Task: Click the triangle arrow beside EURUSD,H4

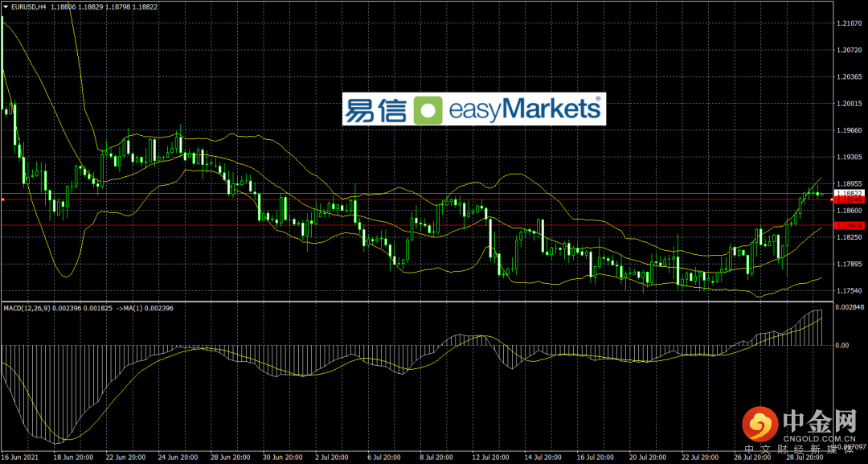Action: pos(6,6)
